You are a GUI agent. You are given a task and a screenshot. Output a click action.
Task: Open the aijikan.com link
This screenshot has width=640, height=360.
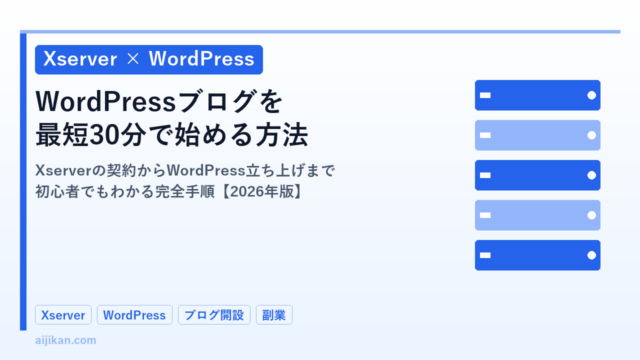(x=66, y=340)
